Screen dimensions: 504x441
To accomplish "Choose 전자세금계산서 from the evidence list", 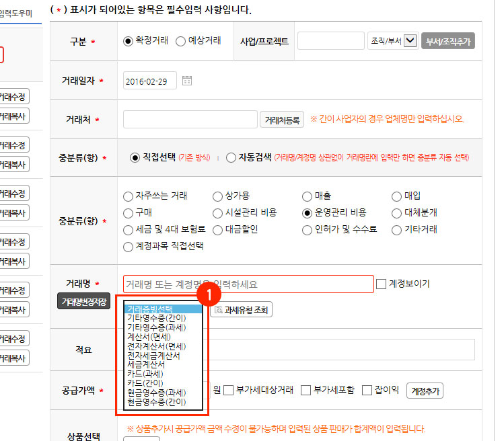I will point(153,355).
